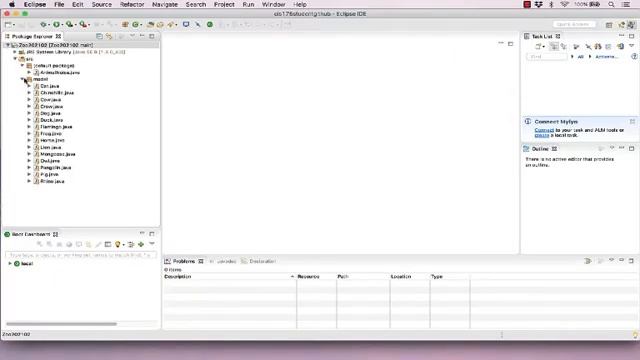Select the Javadoc tab
Image resolution: width=640 pixels, height=360 pixels.
223,261
